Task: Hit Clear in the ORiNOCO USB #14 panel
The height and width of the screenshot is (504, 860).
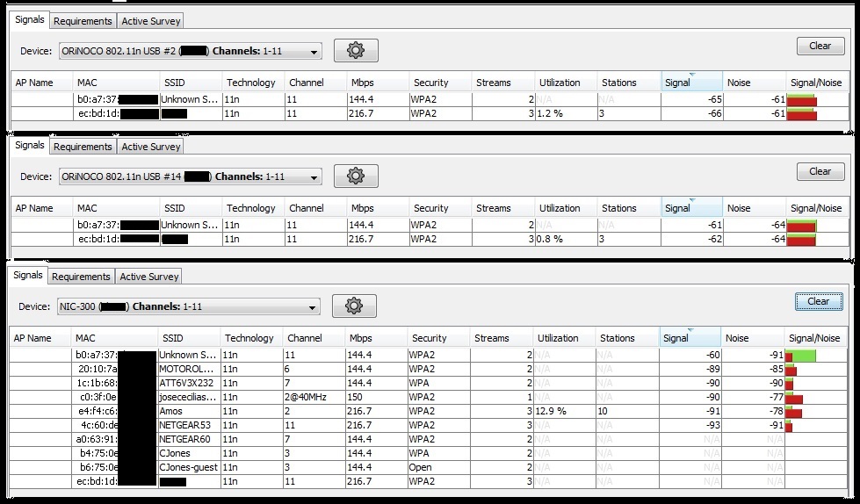Action: point(820,171)
